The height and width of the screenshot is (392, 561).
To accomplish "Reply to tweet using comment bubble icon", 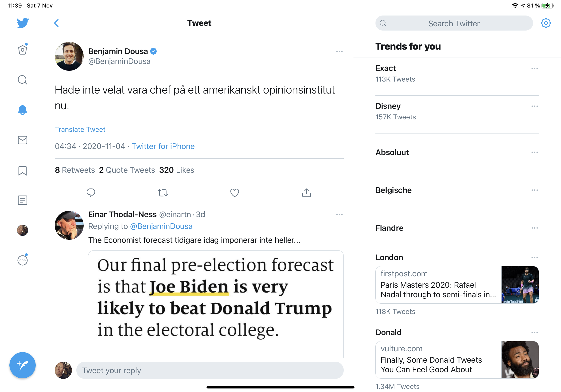I will [91, 193].
